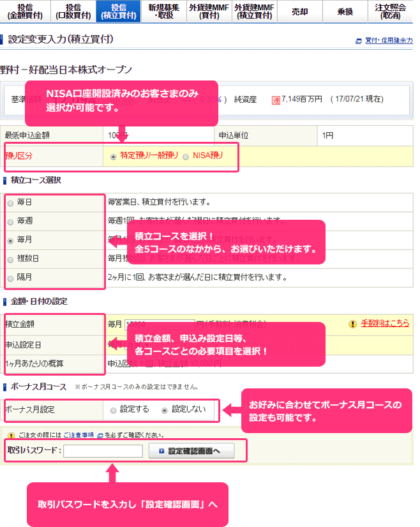Click the popup icon after ご注意事項
Image resolution: width=420 pixels, height=527 pixels.
tap(100, 436)
